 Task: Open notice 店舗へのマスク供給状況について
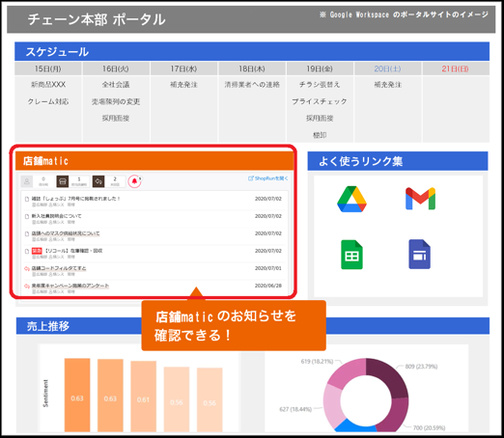[66, 233]
